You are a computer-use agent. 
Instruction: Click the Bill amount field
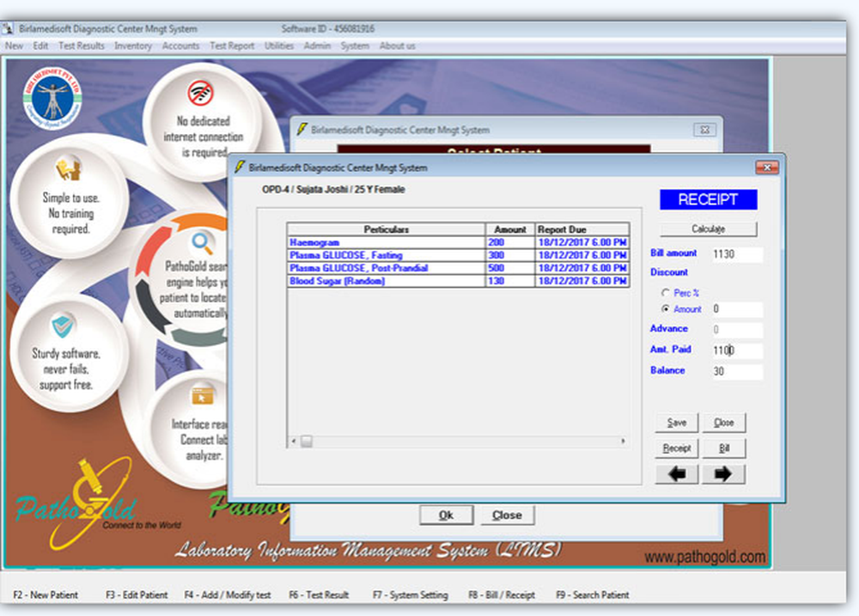[x=737, y=254]
